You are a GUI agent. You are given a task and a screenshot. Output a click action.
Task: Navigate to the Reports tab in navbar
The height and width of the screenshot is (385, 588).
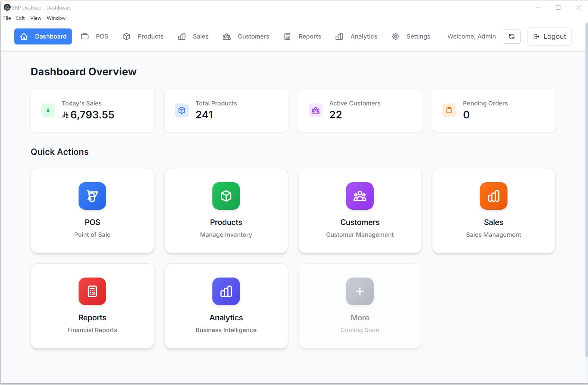(303, 36)
